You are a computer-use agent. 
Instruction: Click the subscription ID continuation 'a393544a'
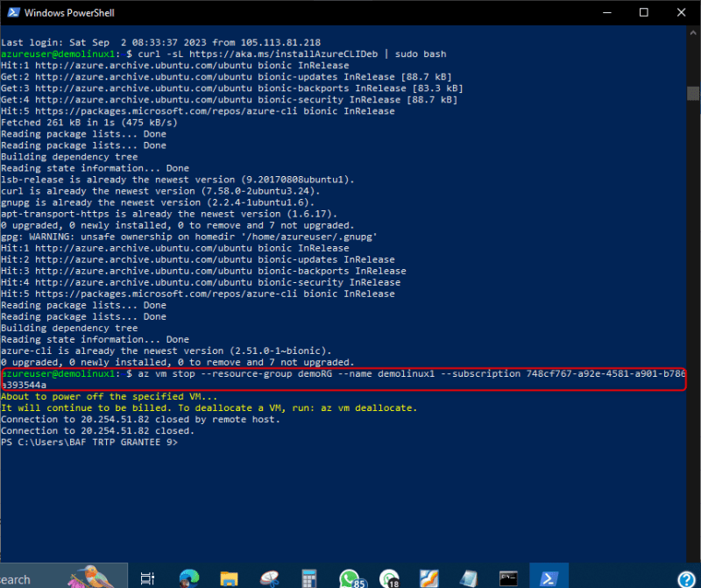(x=24, y=385)
